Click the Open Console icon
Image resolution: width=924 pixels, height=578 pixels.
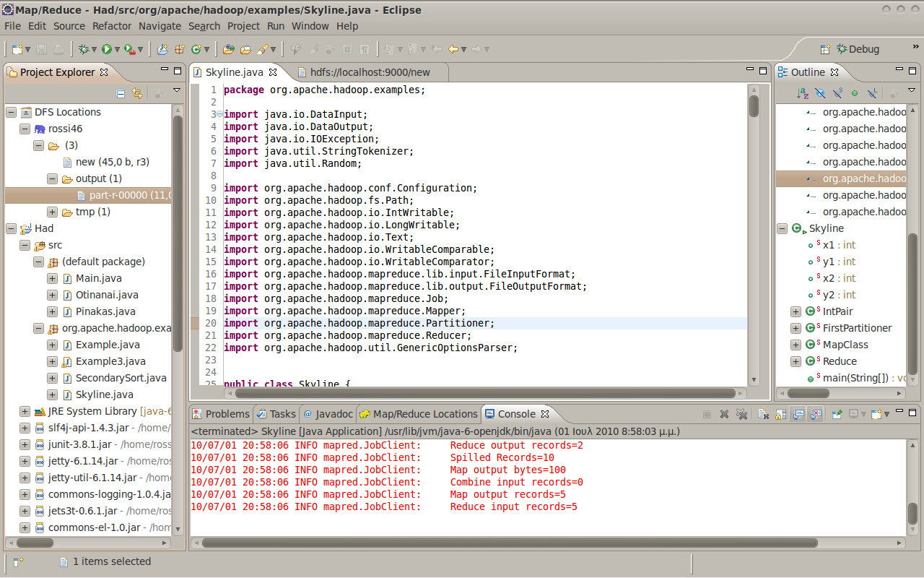tap(876, 414)
